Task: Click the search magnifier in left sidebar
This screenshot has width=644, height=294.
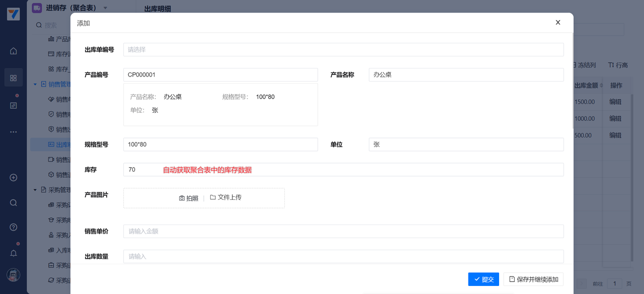Action: [x=14, y=203]
